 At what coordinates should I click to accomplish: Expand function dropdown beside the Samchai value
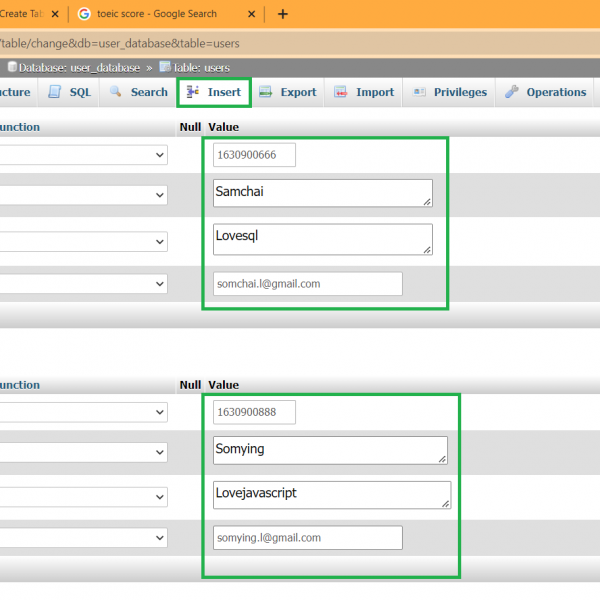[x=160, y=198]
